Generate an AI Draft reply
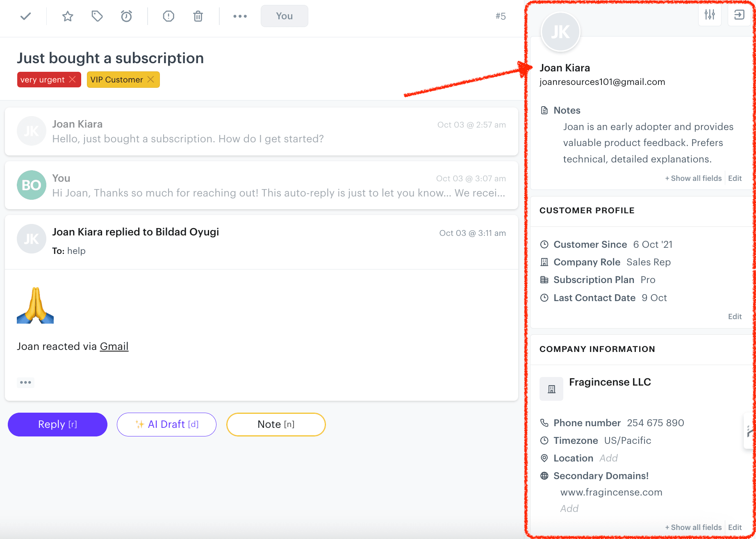Screen dimensions: 756x539 (166, 424)
